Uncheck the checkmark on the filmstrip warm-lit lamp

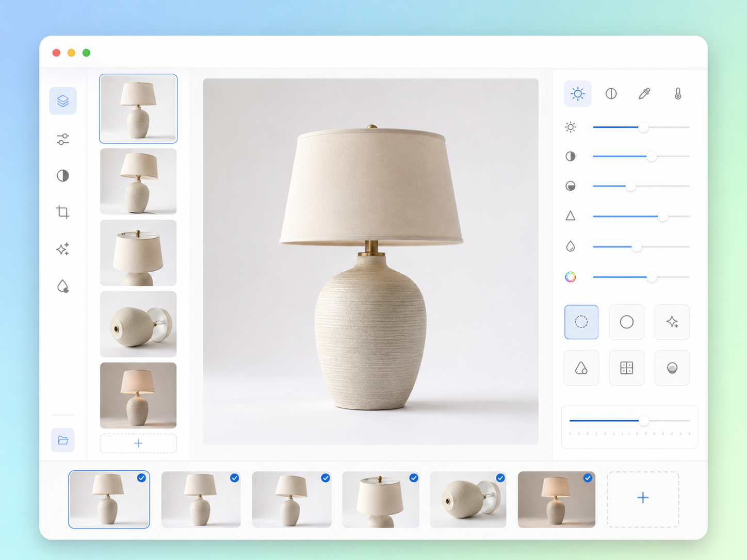pos(588,478)
